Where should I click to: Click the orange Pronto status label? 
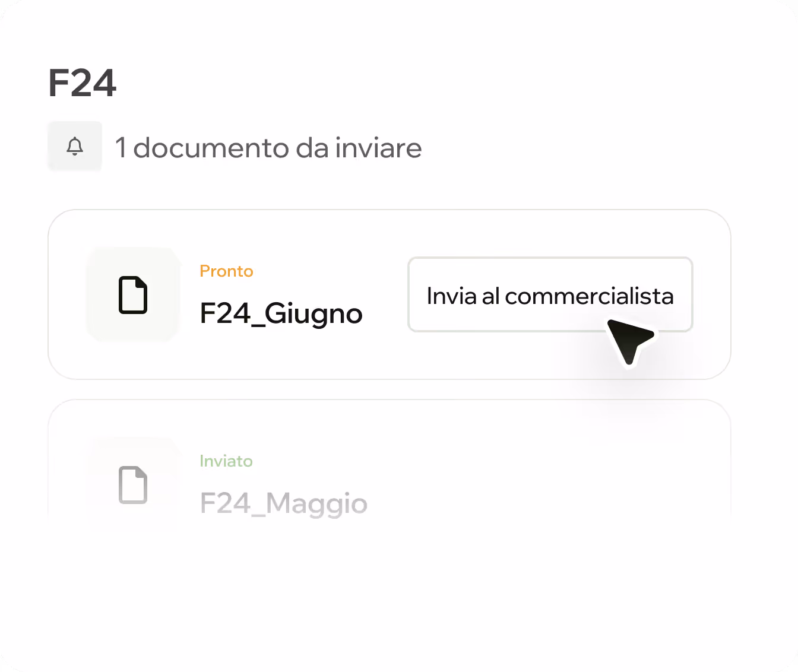(x=226, y=271)
